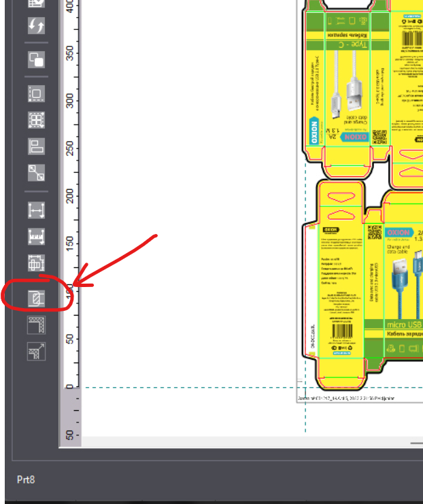Click the hatched bleed tool icon
The width and height of the screenshot is (423, 504).
36,299
